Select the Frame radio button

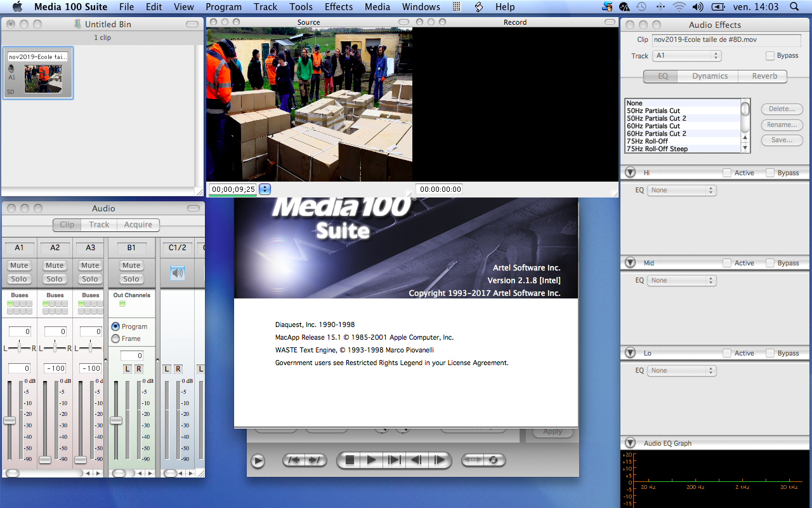pyautogui.click(x=115, y=338)
